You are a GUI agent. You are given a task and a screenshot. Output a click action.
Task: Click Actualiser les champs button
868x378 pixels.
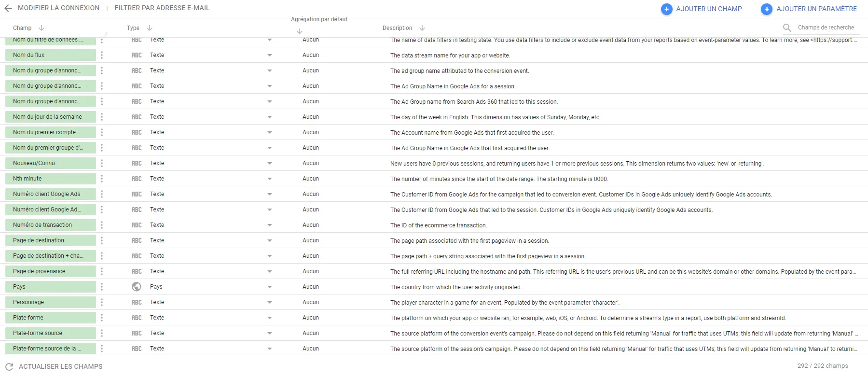tap(54, 367)
